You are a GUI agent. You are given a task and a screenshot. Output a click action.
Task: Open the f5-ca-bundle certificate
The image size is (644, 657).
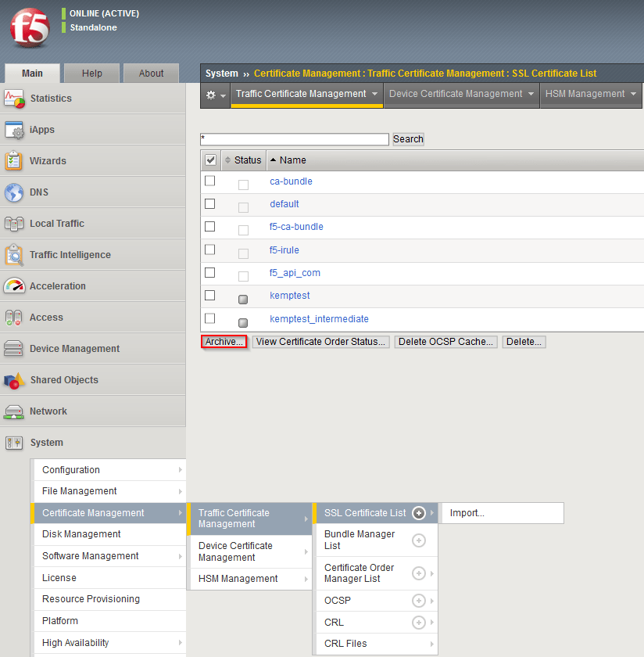[296, 227]
